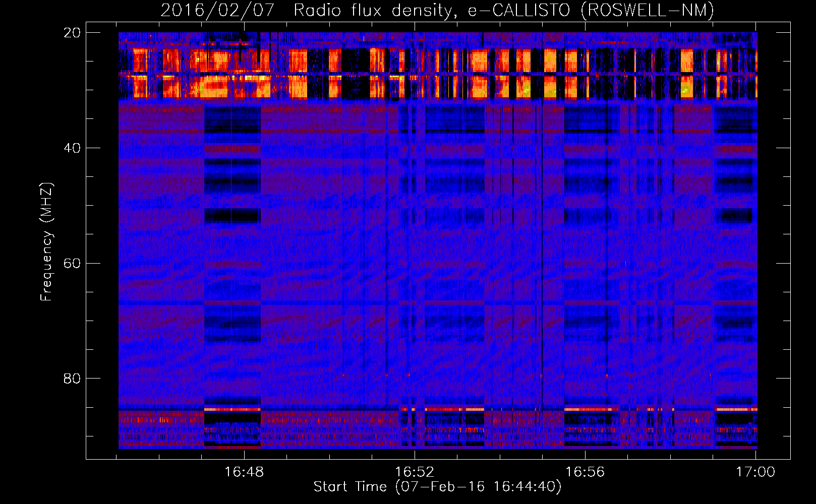Click the 16:48 time axis label
The image size is (816, 504).
coord(244,472)
